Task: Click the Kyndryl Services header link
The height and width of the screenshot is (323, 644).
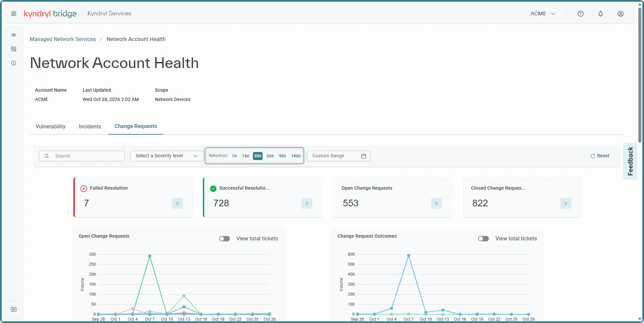Action: [109, 14]
